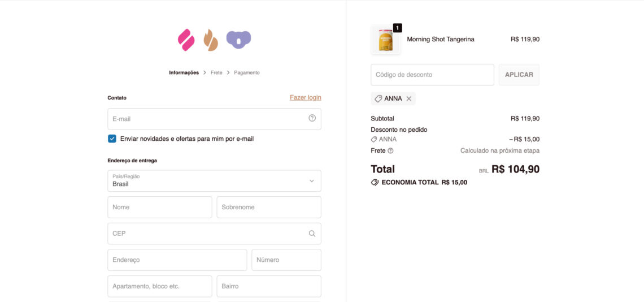Click the pink stripes logo icon

click(x=186, y=40)
